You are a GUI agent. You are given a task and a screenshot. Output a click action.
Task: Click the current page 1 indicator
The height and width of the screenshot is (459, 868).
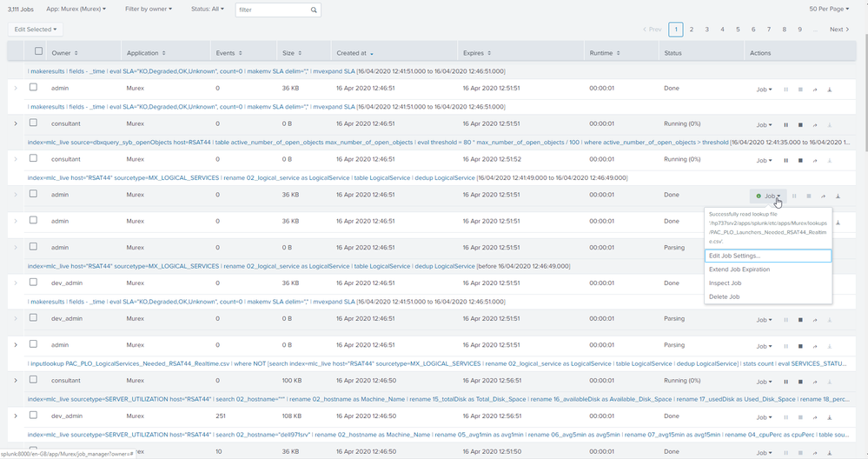click(x=676, y=30)
